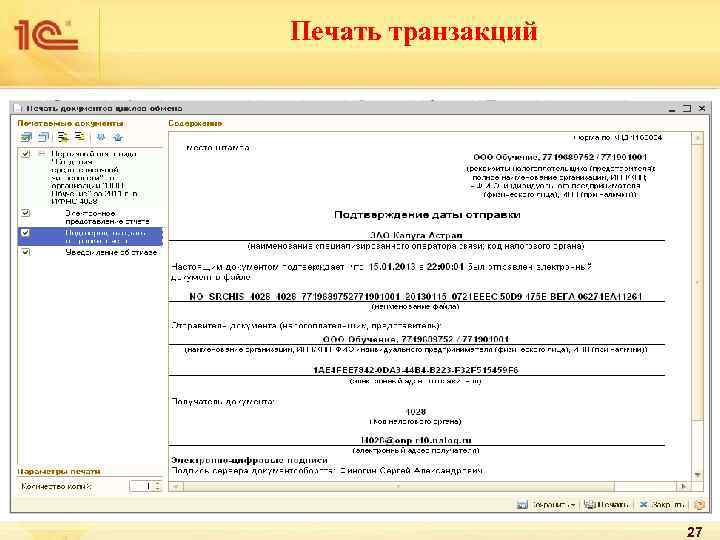Click the vertical scrollbar up arrow

pyautogui.click(x=698, y=138)
